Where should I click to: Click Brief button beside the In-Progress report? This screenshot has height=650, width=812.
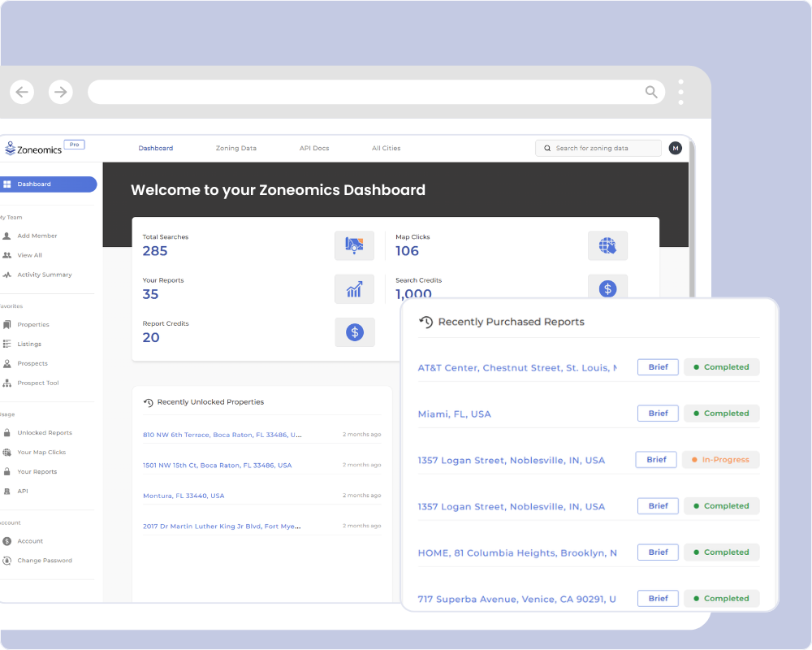click(x=656, y=460)
